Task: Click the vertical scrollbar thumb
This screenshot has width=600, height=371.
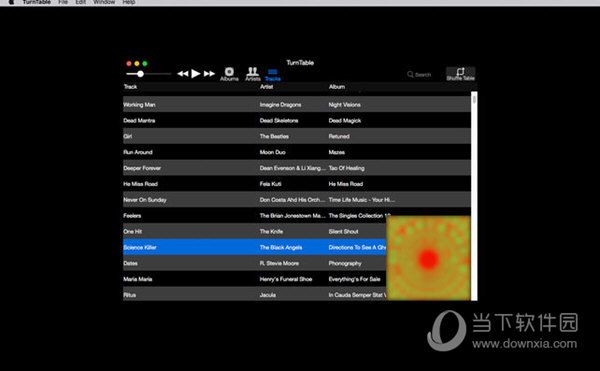Action: pyautogui.click(x=474, y=99)
